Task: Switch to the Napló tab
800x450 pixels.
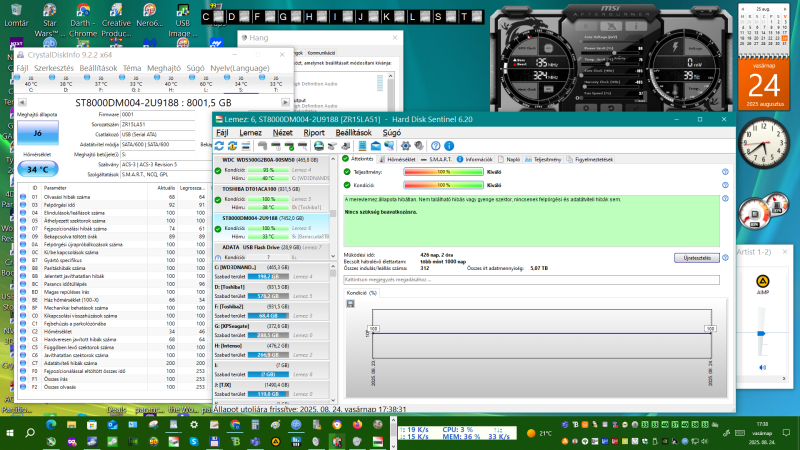Action: (x=509, y=159)
